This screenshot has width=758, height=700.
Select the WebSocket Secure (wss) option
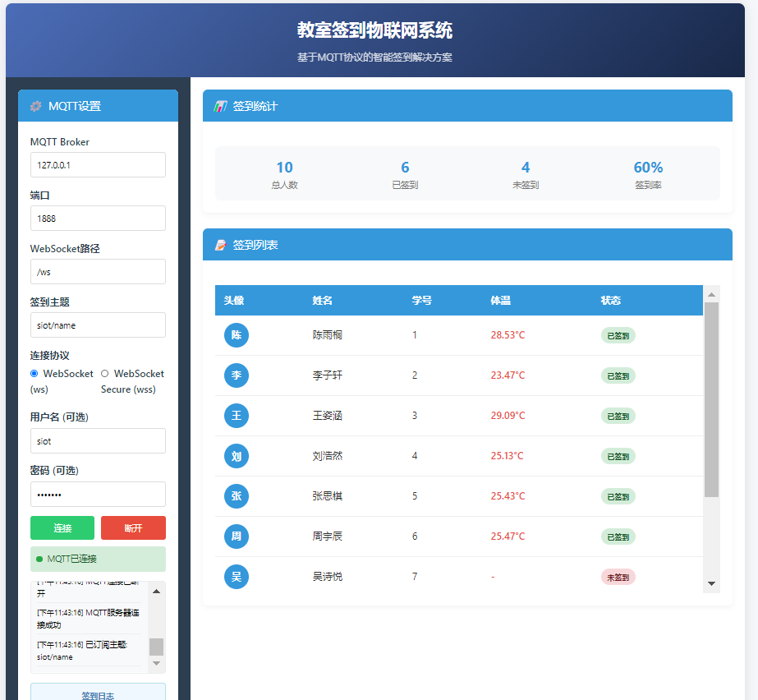coord(105,374)
